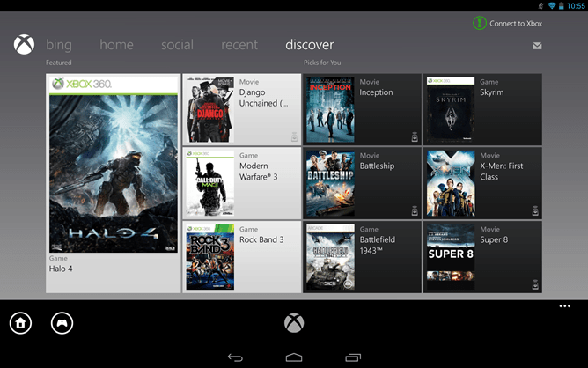This screenshot has width=588, height=368.
Task: Tap the remote icon on Django Unchained tile
Action: point(294,137)
